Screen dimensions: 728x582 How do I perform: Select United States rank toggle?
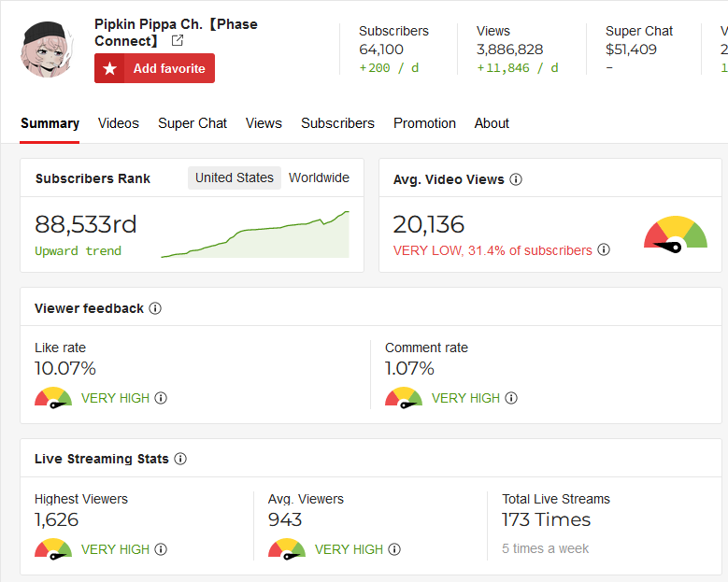235,177
